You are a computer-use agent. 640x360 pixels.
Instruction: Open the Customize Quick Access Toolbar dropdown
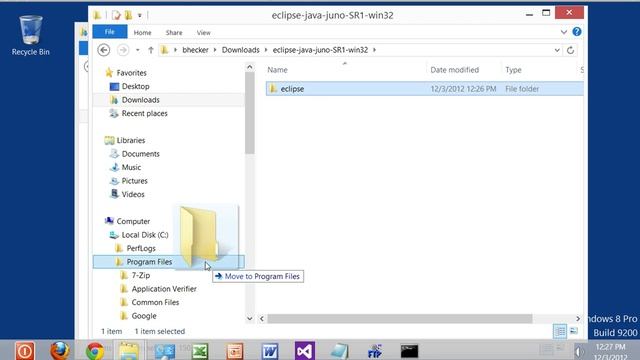pos(140,16)
